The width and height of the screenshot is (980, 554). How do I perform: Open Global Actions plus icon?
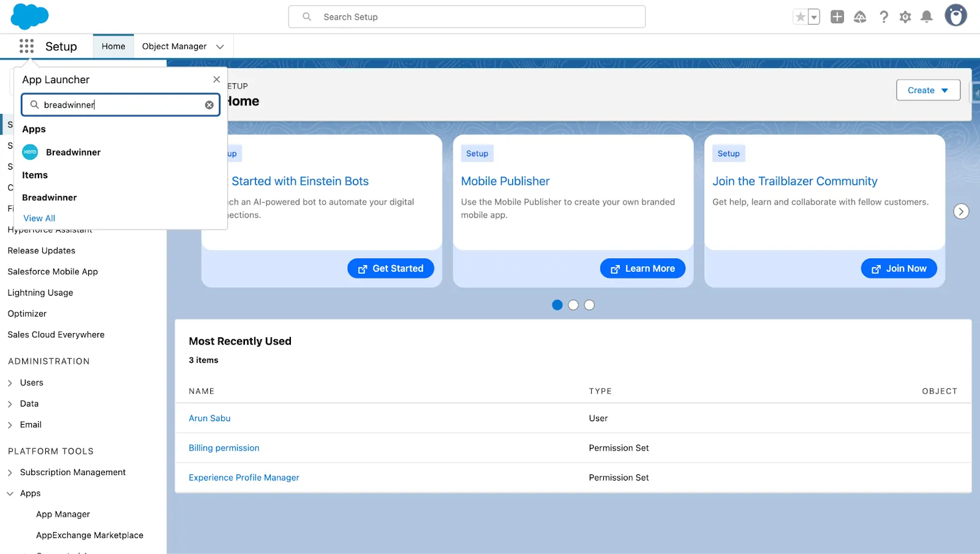pos(837,17)
